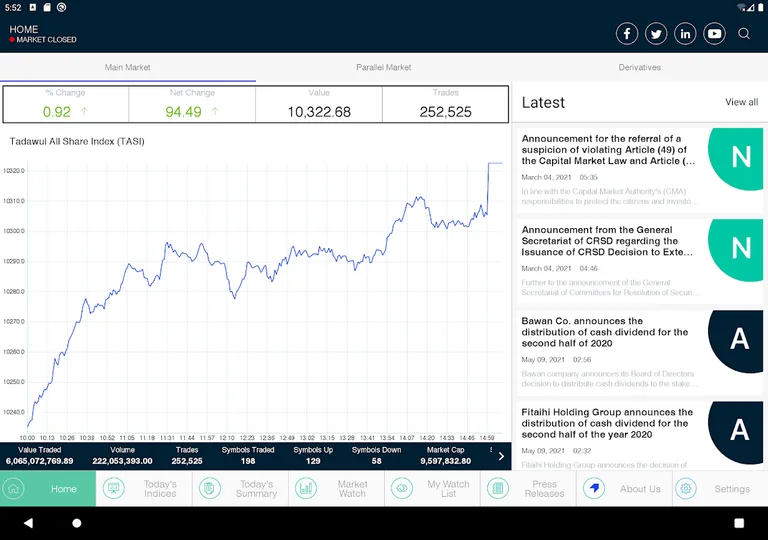The width and height of the screenshot is (768, 540).
Task: Open the Market Watch navigation label
Action: [x=352, y=489]
